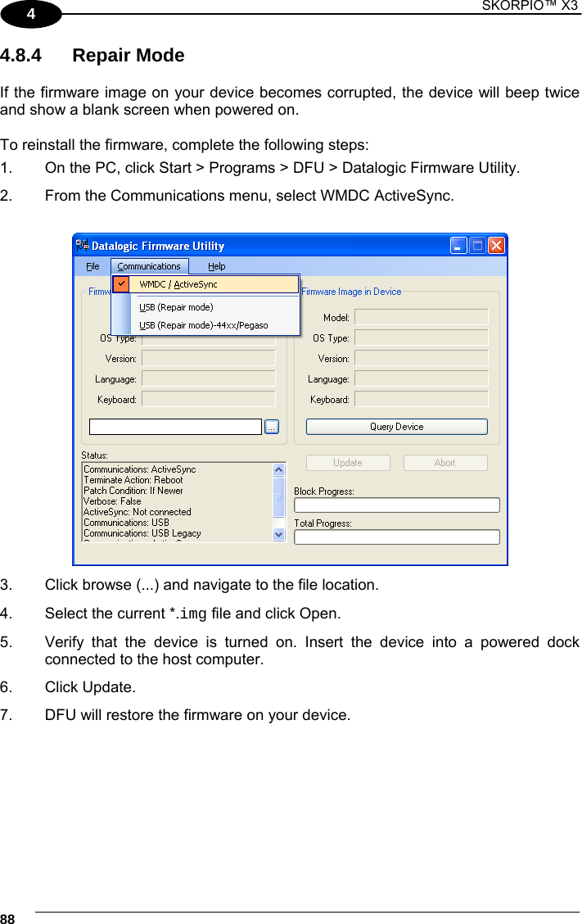Click the Abort button
Image resolution: width=582 pixels, height=924 pixels.
(445, 463)
